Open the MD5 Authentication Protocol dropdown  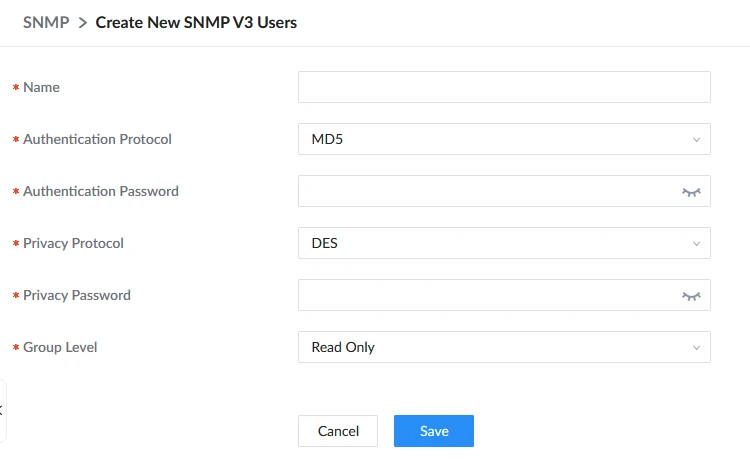[x=504, y=139]
